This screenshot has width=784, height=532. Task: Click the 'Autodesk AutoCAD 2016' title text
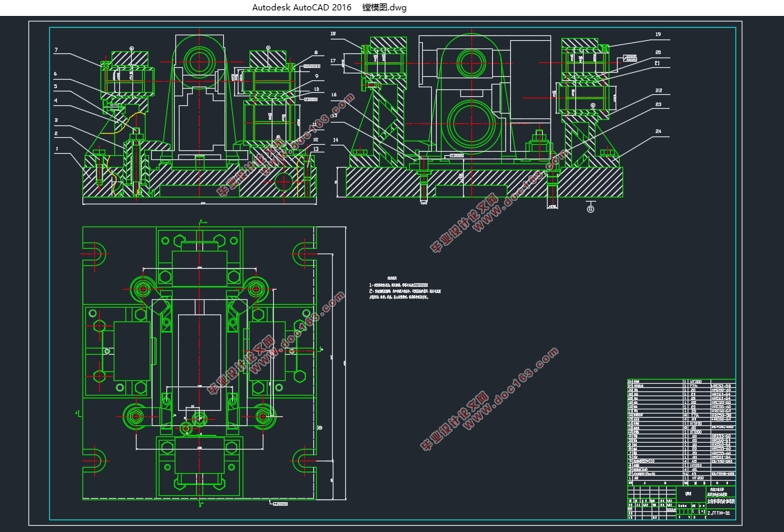coord(302,8)
